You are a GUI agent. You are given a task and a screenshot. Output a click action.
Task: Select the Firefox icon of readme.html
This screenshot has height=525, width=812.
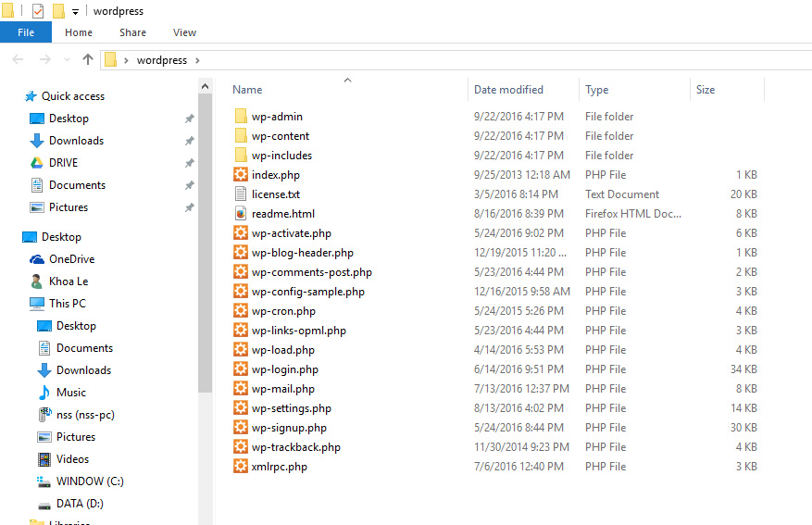pyautogui.click(x=241, y=214)
